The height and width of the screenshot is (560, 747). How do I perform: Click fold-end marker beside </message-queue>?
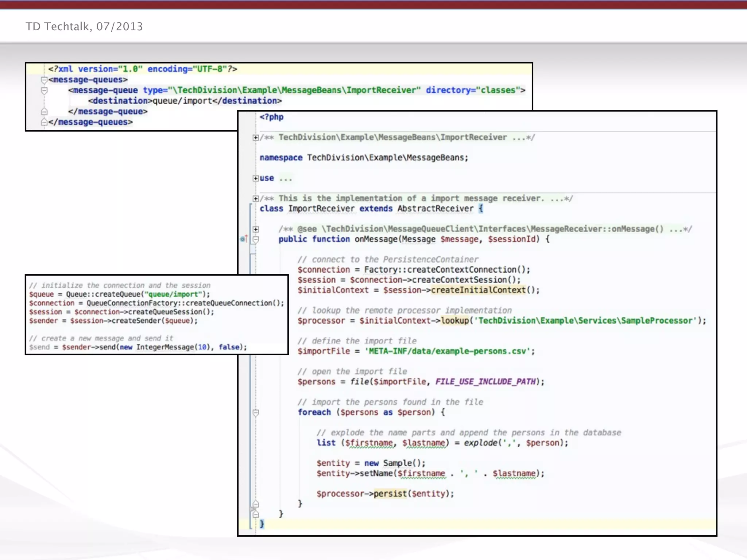[44, 111]
